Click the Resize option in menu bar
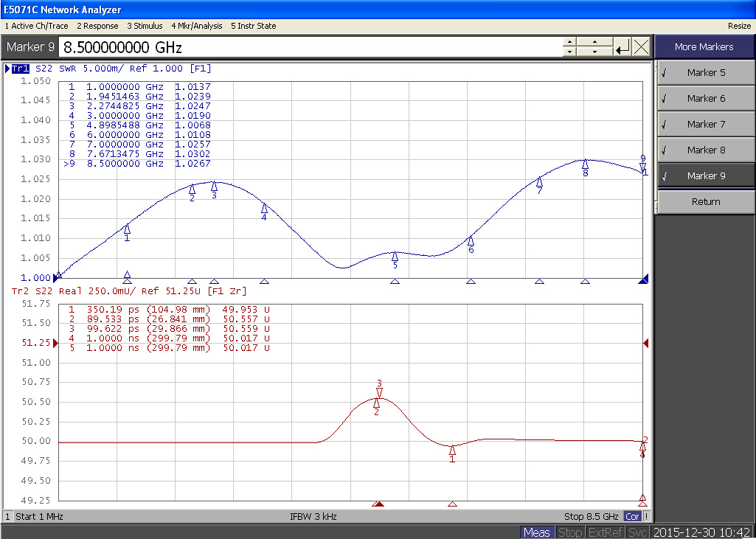 [x=739, y=26]
